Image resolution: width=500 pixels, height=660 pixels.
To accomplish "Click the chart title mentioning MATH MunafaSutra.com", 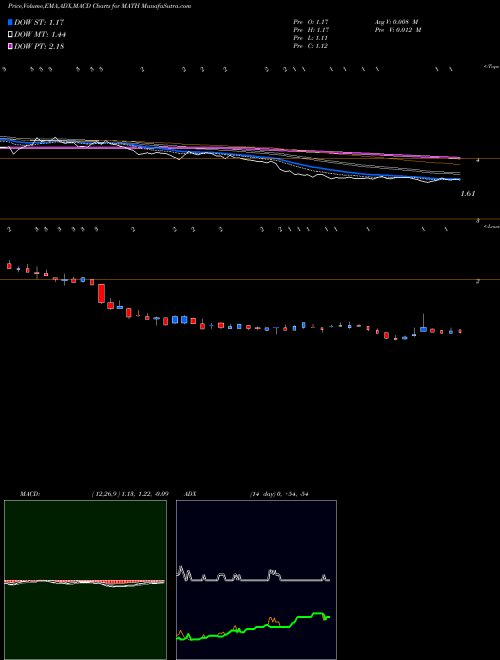I will 99,6.
